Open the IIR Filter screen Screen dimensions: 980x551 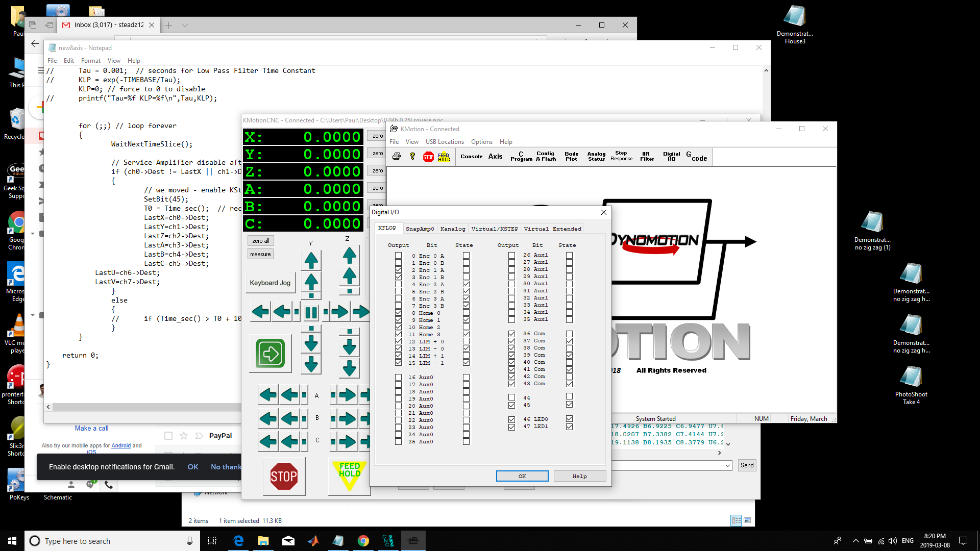coord(647,156)
